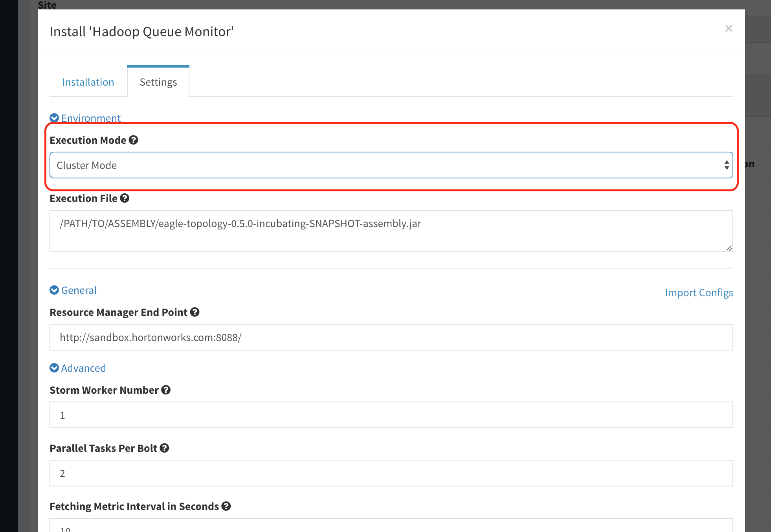Focus the Execution File text area
771x532 pixels.
391,231
